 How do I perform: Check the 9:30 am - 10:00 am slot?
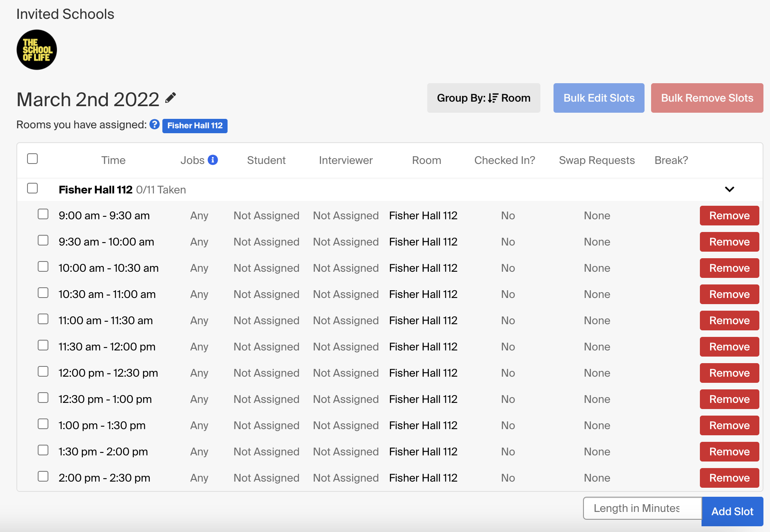click(x=43, y=240)
